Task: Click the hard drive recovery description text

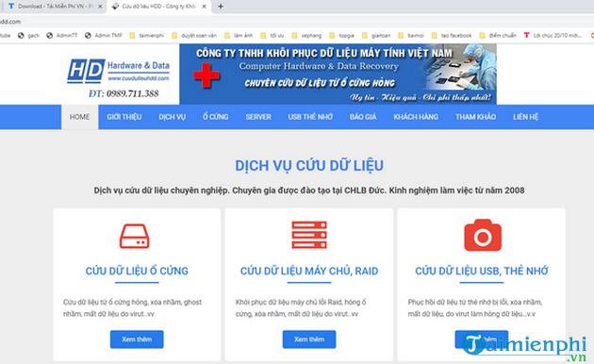Action: 132,308
